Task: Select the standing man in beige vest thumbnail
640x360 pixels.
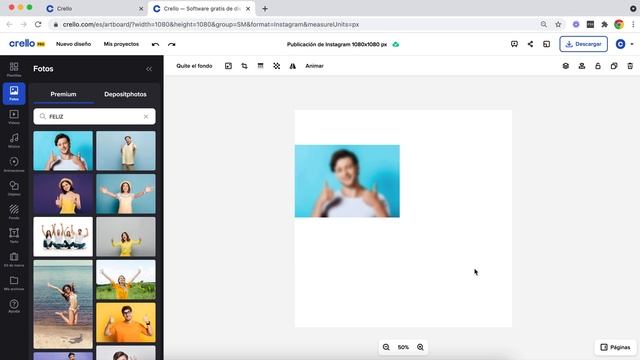Action: click(x=126, y=151)
